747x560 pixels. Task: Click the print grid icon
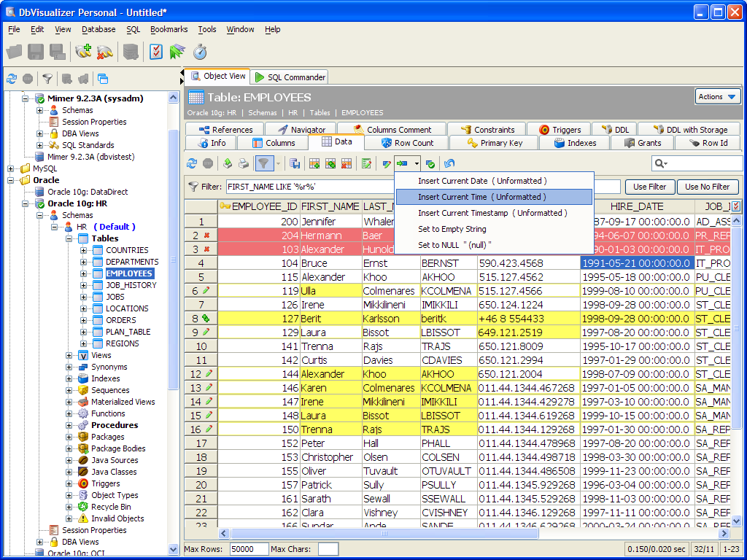tap(244, 164)
